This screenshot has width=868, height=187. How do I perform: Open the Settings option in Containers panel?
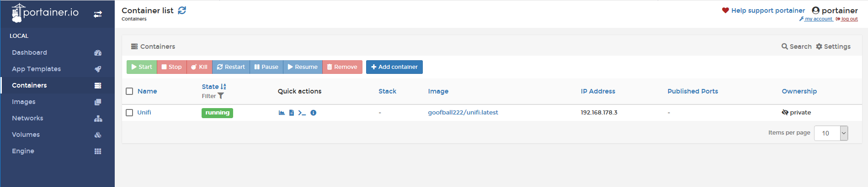pyautogui.click(x=833, y=47)
